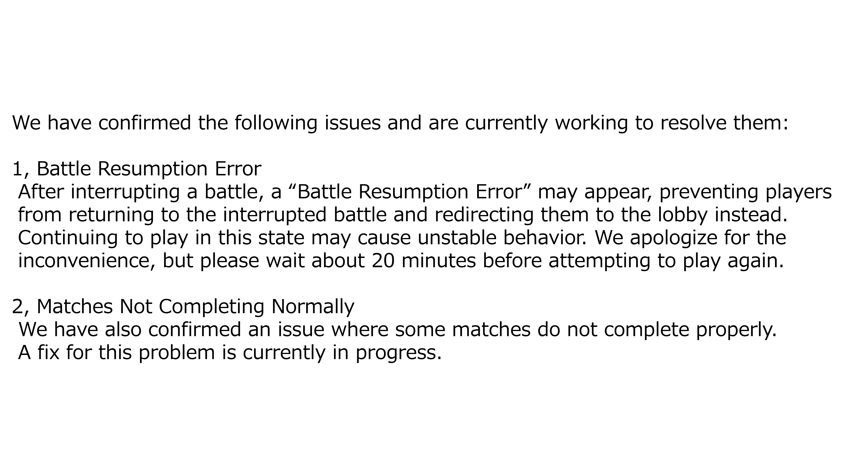Click 'We apologize for the' text
Viewport: 868px width, 473px height.
(x=690, y=238)
